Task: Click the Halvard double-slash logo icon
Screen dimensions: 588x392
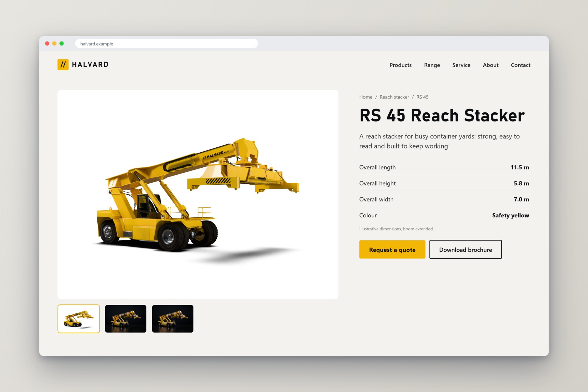Action: click(63, 65)
